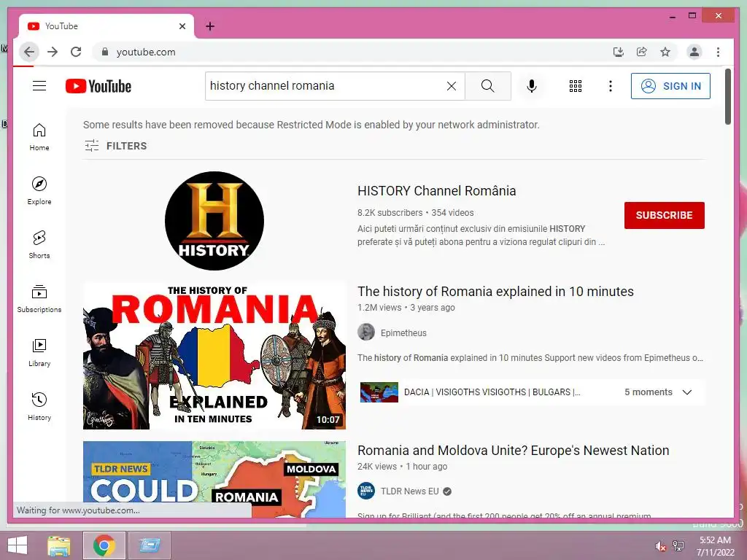Play the TLDR News Romania Moldova thumbnail
Screen dimensions: 747x560
click(214, 480)
